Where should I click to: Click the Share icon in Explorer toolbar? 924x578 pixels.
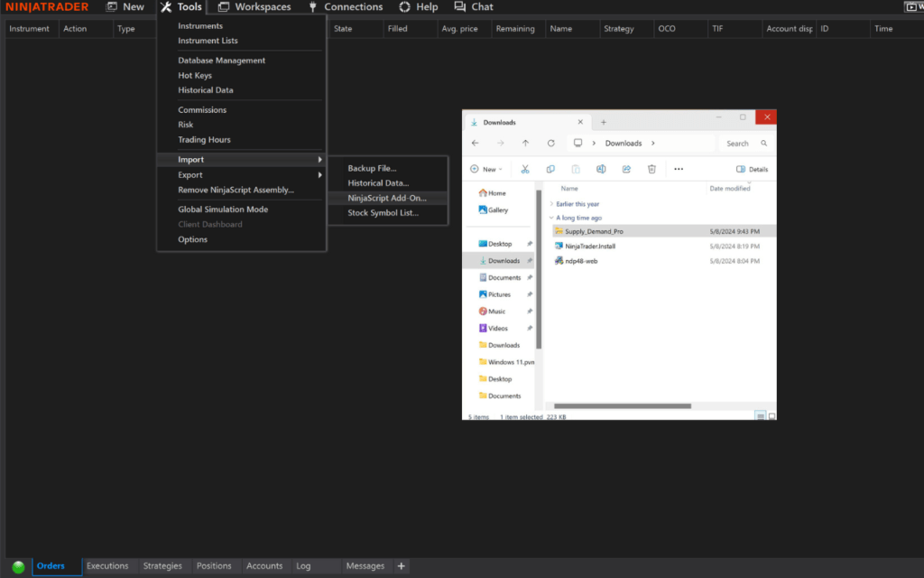[626, 169]
